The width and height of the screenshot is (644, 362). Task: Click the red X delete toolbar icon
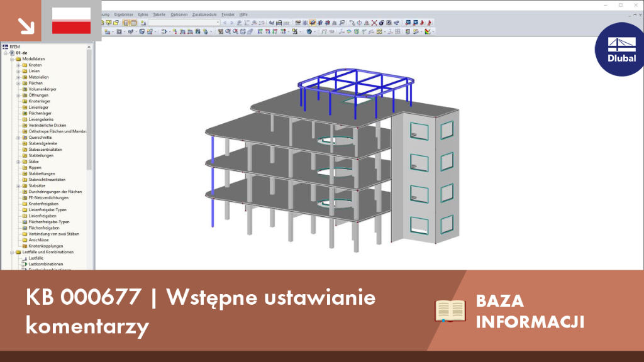(374, 23)
